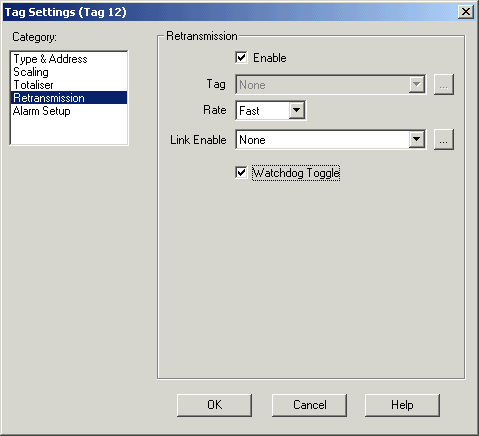This screenshot has height=436, width=479.
Task: Click the Watchdog Toggle label text
Action: pos(296,173)
